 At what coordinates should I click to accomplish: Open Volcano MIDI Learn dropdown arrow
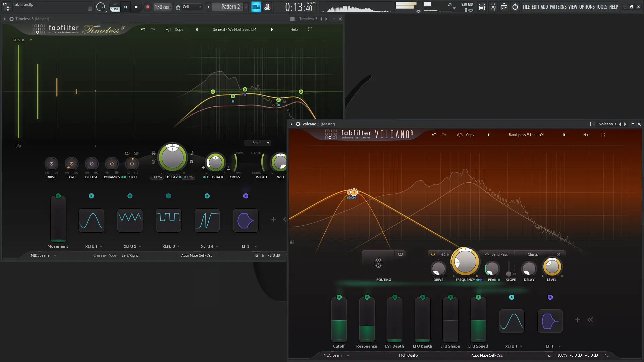coord(348,356)
